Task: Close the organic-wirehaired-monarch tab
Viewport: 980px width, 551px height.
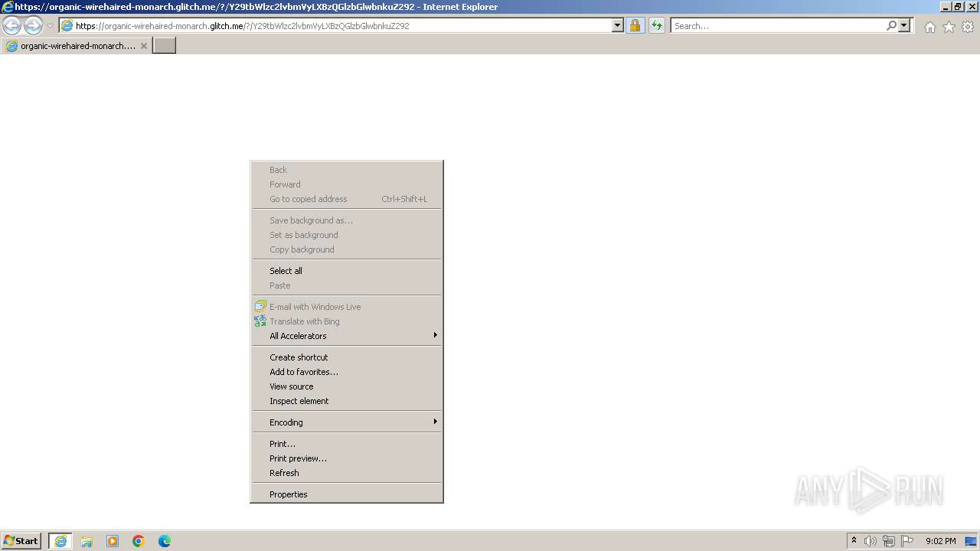Action: pos(143,46)
